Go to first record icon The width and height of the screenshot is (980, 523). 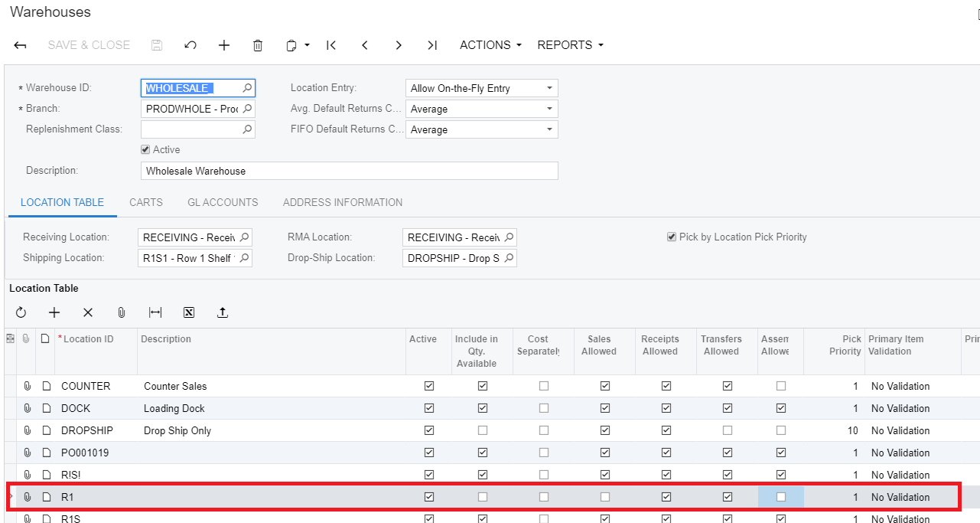pyautogui.click(x=331, y=45)
